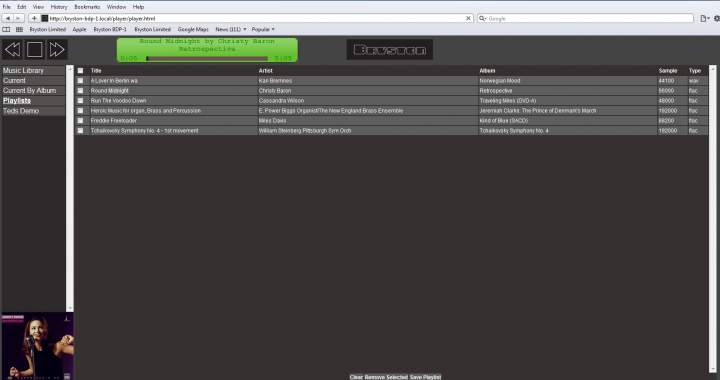Click the album Kind of Blue (SACD)
720x380 pixels.
pyautogui.click(x=504, y=121)
